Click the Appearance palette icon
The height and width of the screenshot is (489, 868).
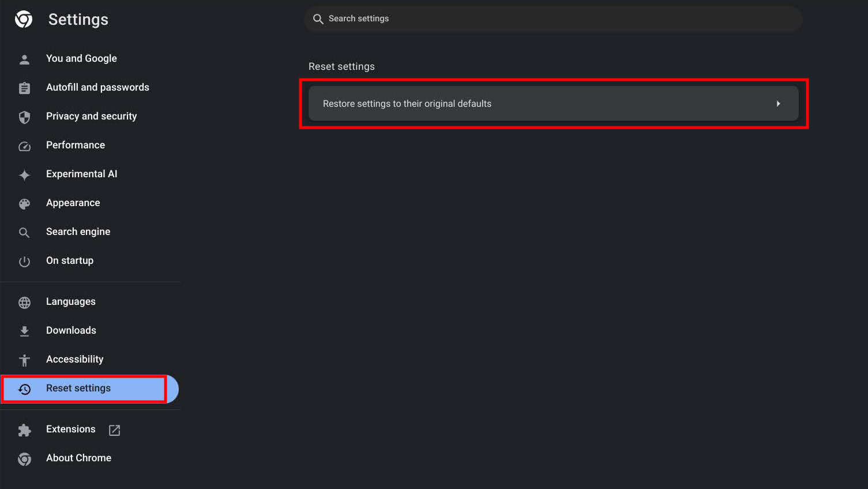[24, 204]
